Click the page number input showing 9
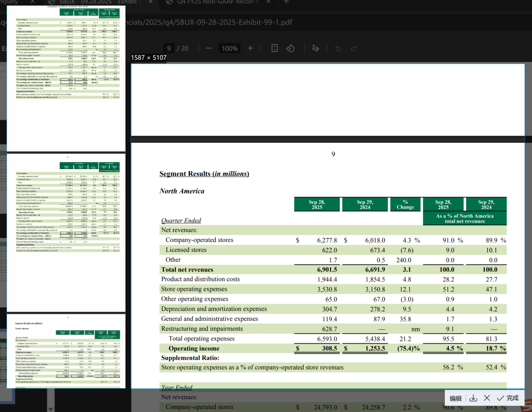The width and height of the screenshot is (532, 412). point(169,48)
